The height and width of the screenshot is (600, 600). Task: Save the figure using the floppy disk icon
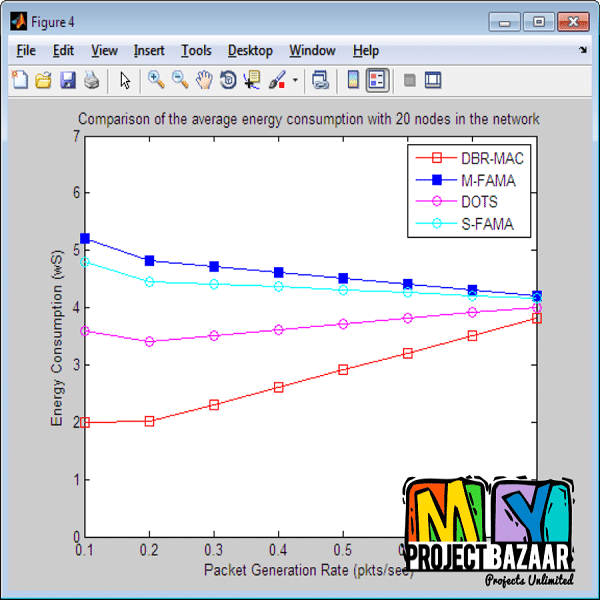point(67,80)
